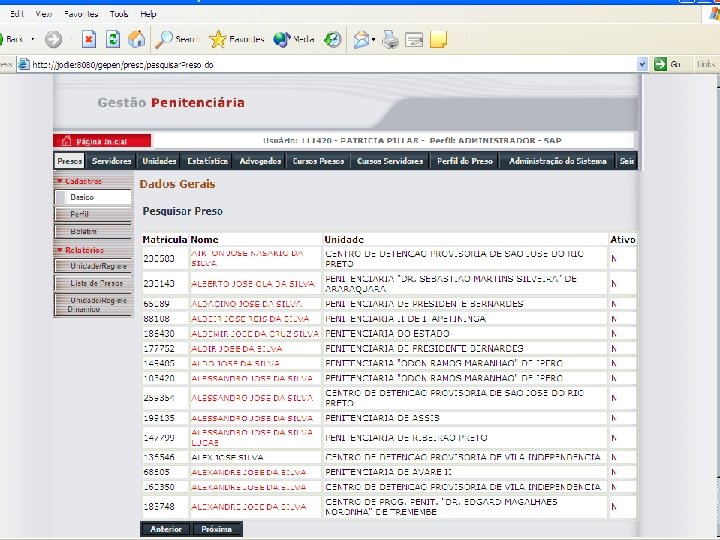Select Basico in the Cadastros sidebar
This screenshot has height=540, width=720.
pyautogui.click(x=93, y=197)
